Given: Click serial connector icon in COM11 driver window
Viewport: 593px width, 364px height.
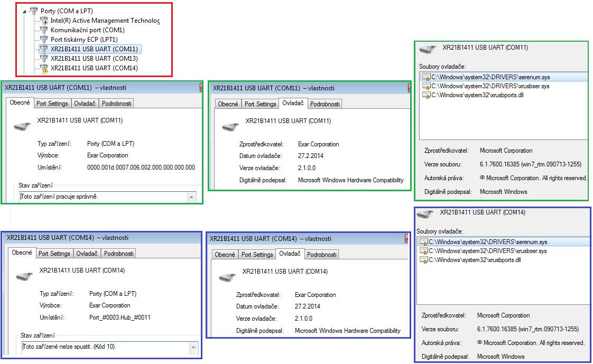Looking at the screenshot, I should click(x=230, y=127).
